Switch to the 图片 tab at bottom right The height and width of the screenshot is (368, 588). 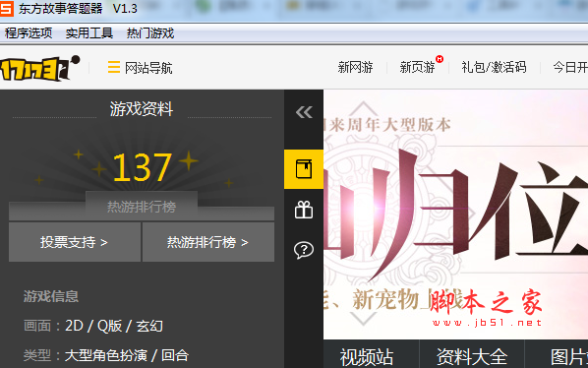point(569,356)
